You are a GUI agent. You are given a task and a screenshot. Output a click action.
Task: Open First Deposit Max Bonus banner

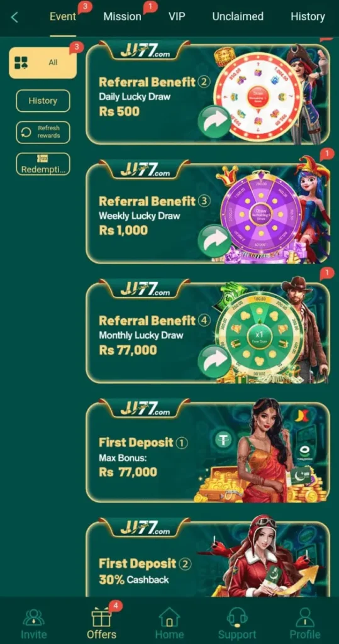pos(208,450)
